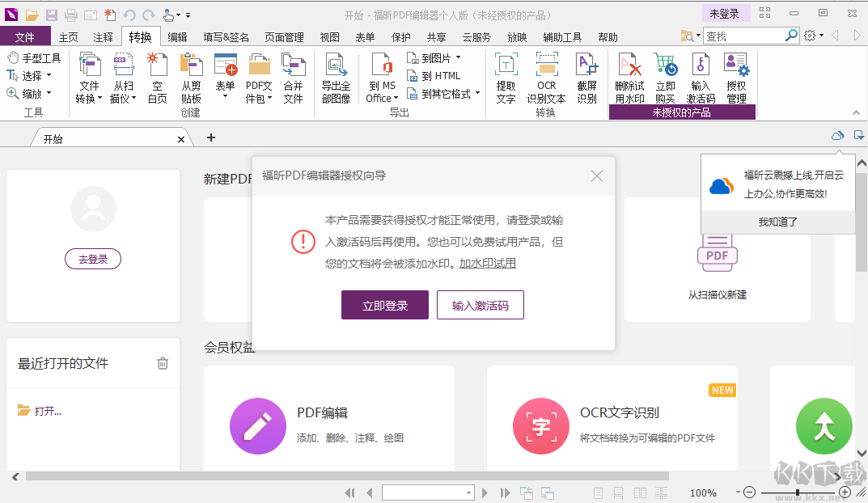This screenshot has width=868, height=503.
Task: Open the 100% zoom level dropdown
Action: [739, 492]
